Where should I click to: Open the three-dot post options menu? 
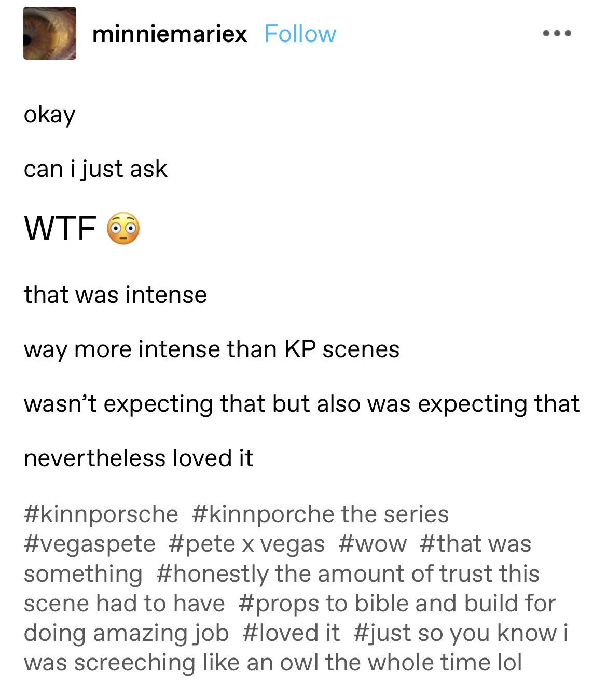557,33
